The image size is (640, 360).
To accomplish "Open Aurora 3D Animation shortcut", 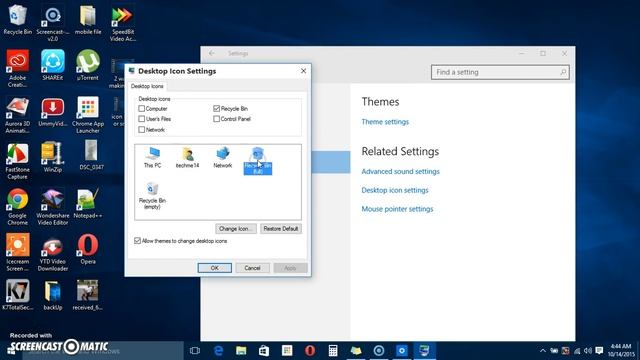I will click(18, 115).
